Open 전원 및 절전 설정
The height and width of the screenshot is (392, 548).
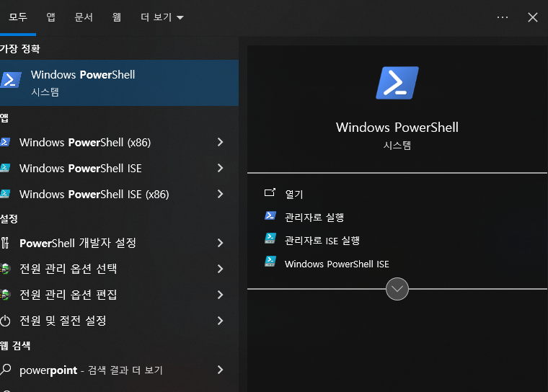tap(63, 321)
